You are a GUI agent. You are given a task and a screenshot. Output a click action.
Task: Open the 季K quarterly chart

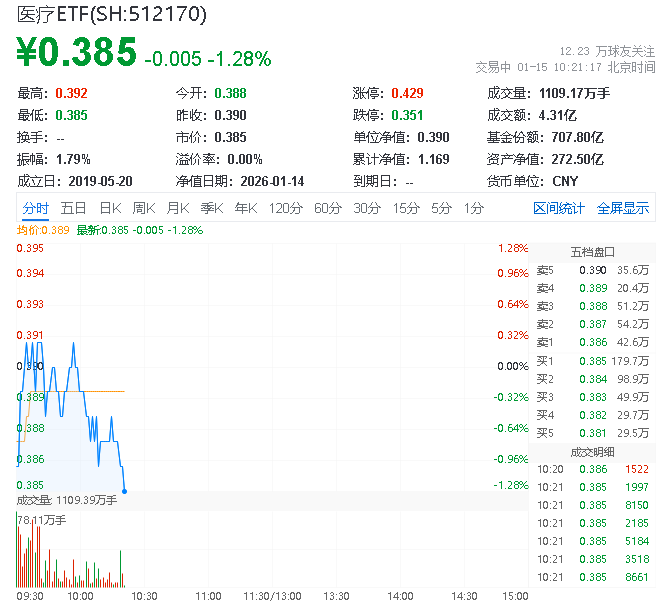point(211,208)
